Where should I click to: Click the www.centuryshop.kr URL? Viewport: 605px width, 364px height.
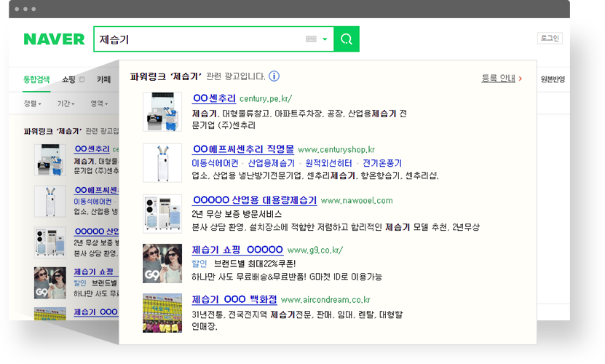pyautogui.click(x=336, y=150)
